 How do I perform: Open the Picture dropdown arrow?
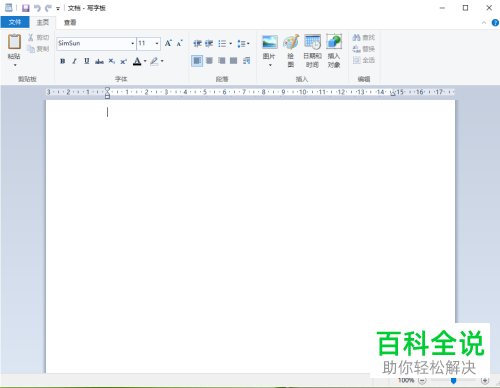point(270,65)
